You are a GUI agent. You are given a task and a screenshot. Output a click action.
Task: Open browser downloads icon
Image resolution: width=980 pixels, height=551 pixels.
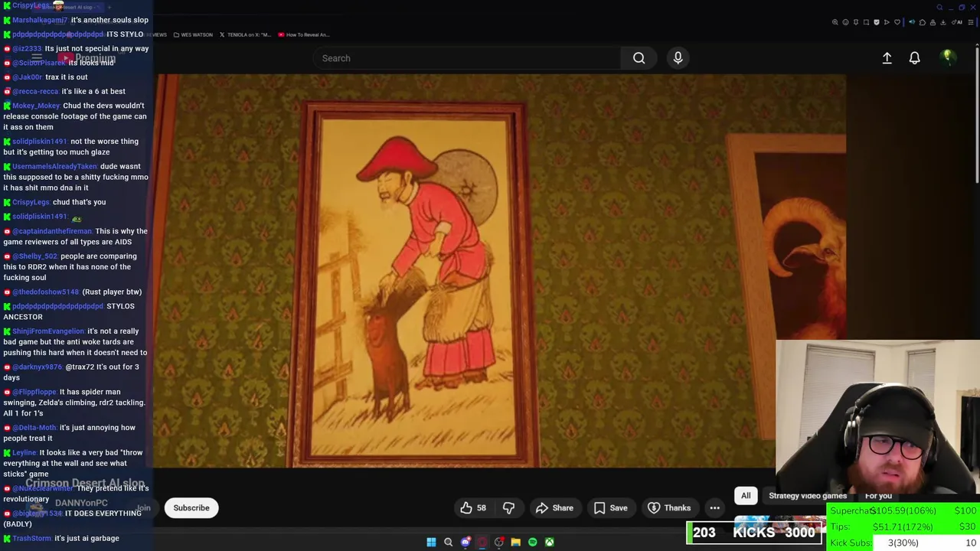[943, 22]
